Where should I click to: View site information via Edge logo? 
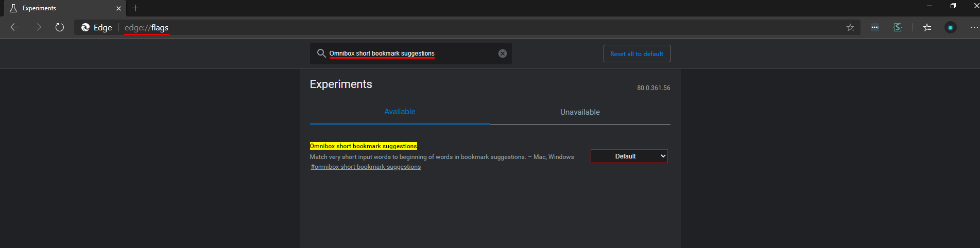point(97,28)
